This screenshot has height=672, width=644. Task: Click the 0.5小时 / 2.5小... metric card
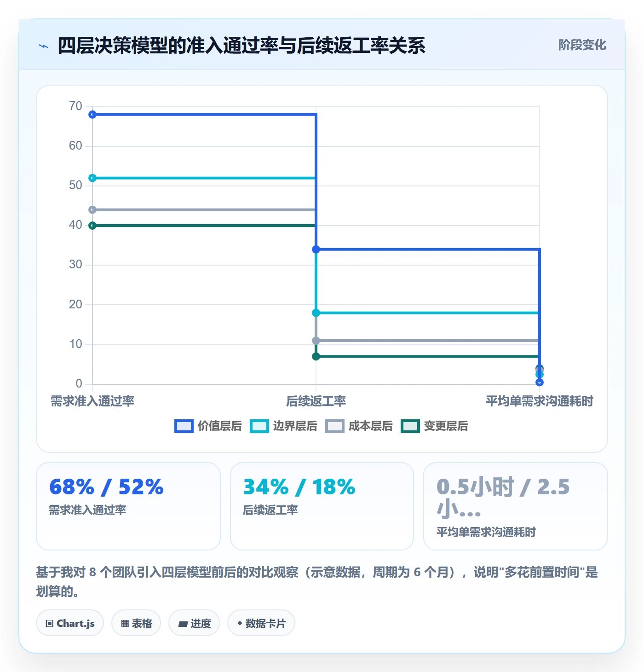pyautogui.click(x=516, y=506)
